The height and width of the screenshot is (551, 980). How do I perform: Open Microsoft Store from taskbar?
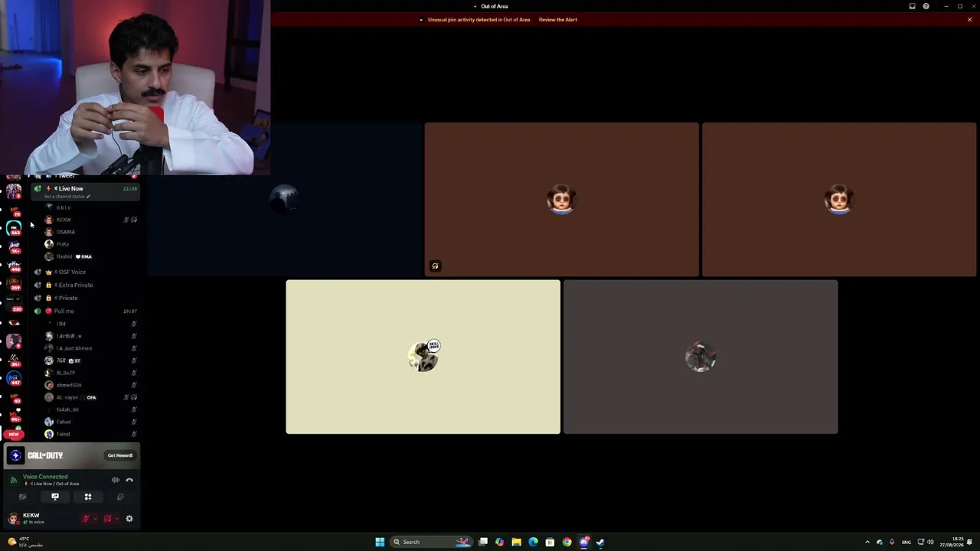pyautogui.click(x=550, y=542)
